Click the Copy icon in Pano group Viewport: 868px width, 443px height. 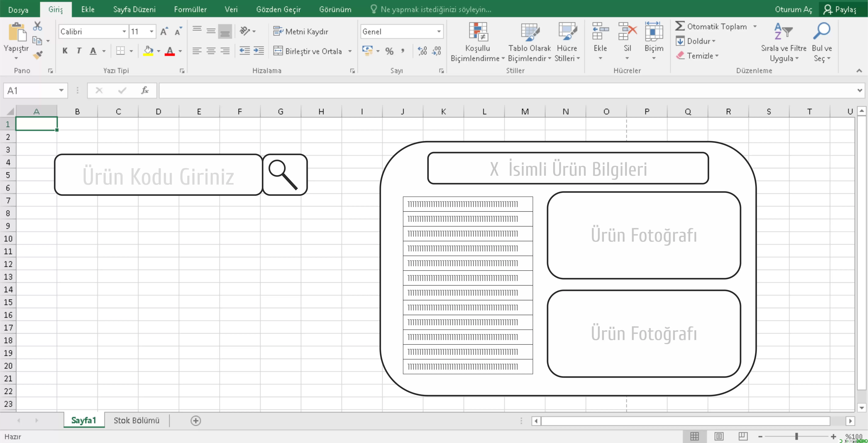(37, 41)
